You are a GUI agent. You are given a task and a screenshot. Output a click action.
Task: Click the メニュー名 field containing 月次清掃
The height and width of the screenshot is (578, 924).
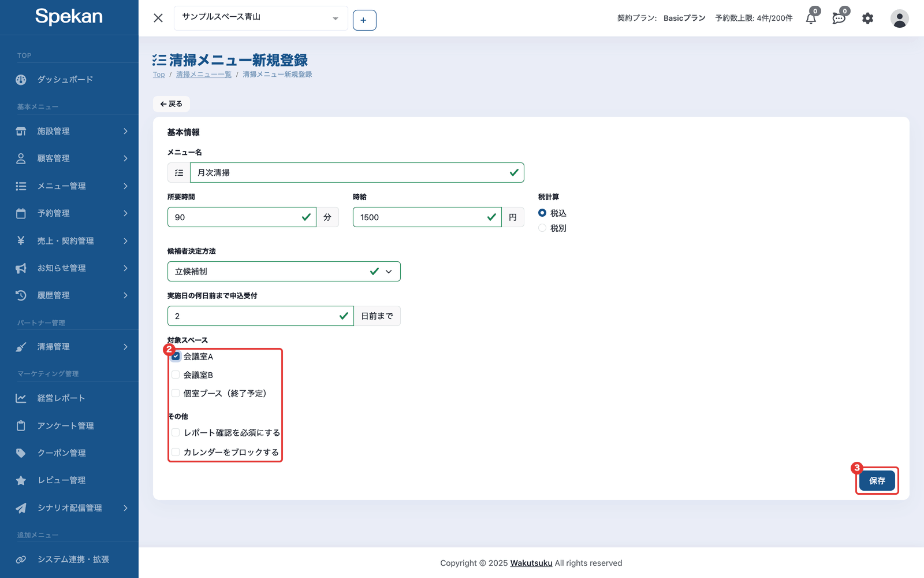click(357, 173)
